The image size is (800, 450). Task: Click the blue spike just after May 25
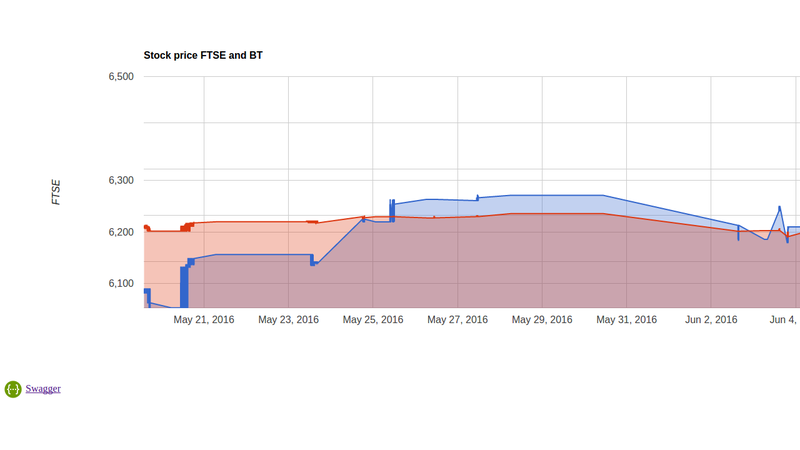tap(392, 209)
